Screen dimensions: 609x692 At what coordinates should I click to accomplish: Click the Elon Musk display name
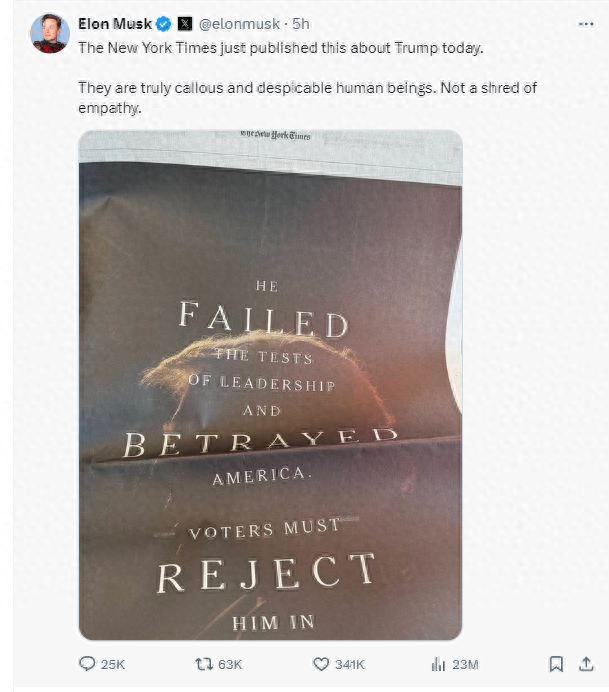point(114,23)
